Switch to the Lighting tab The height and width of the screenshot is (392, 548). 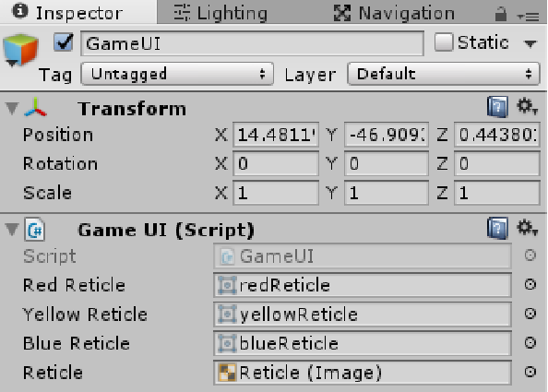coord(220,13)
